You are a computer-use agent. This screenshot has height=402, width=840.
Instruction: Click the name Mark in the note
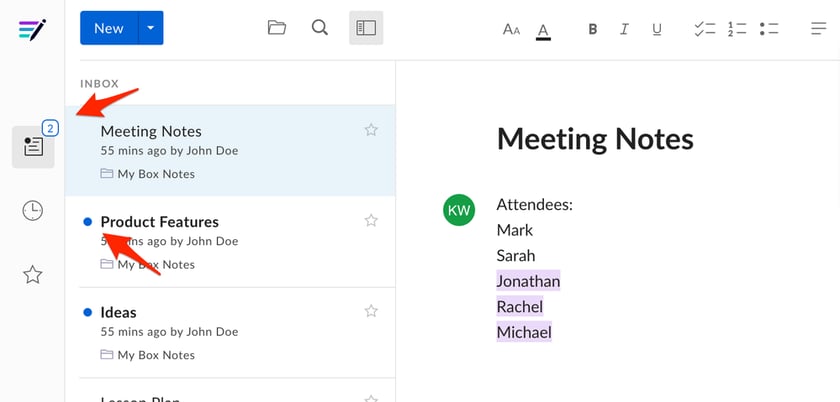pos(515,230)
